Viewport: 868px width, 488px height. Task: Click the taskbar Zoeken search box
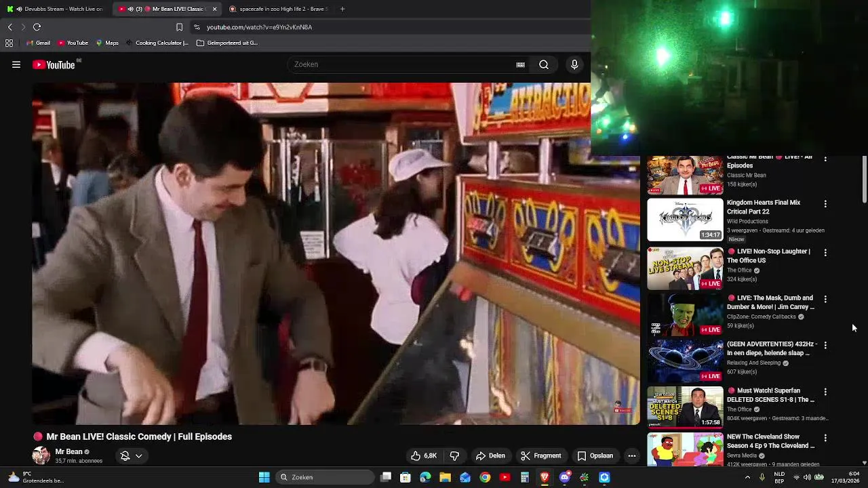click(325, 477)
